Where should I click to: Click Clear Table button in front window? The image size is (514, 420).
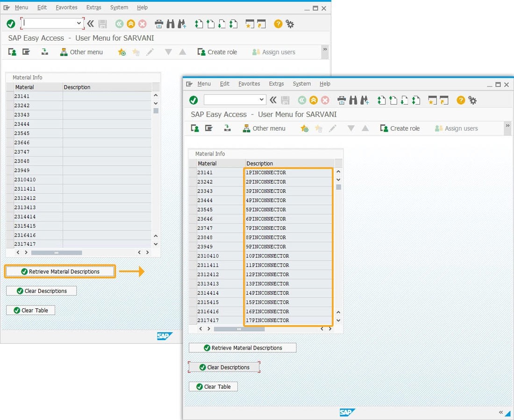coord(213,386)
